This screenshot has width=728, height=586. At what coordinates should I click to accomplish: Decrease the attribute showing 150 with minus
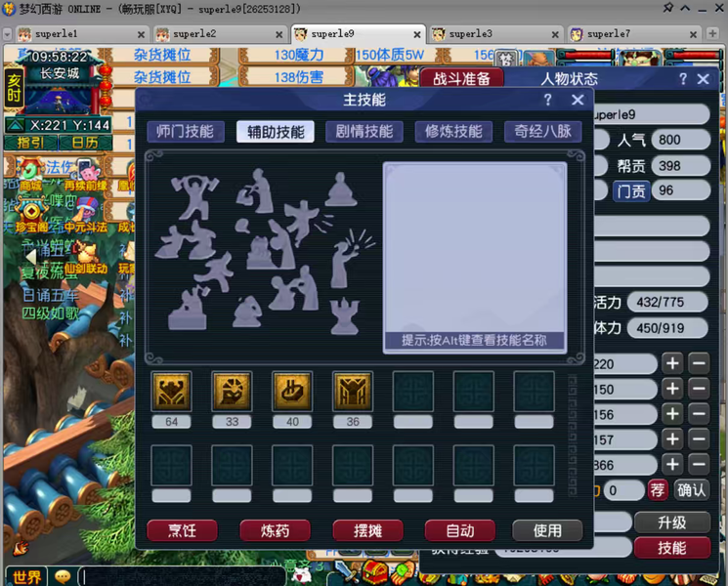coord(699,389)
